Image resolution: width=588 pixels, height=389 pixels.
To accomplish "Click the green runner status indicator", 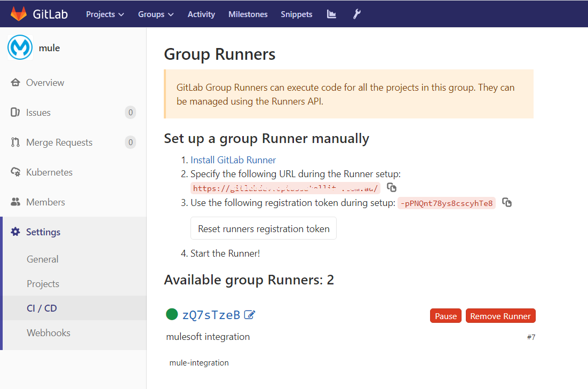I will coord(172,314).
